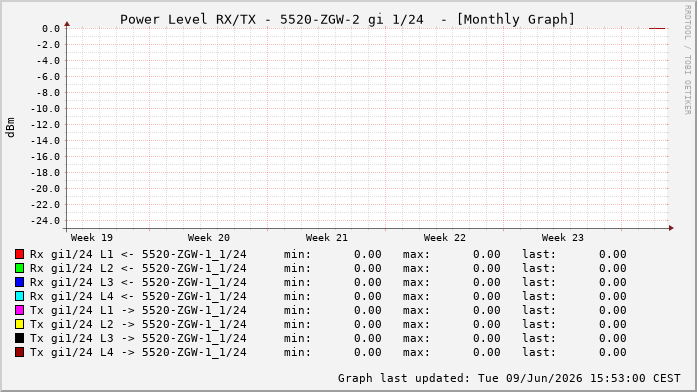This screenshot has width=697, height=392.
Task: Click the legend label 'Tx gi1/24 L3 -> 5520-ZGW-1_1/24'
Action: [138, 338]
